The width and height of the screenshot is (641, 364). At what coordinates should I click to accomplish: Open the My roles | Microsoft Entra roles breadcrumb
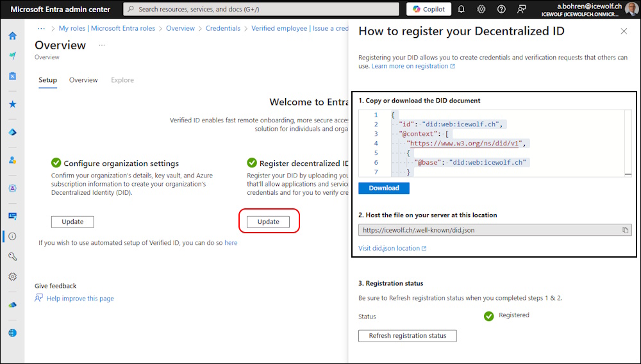tap(107, 28)
